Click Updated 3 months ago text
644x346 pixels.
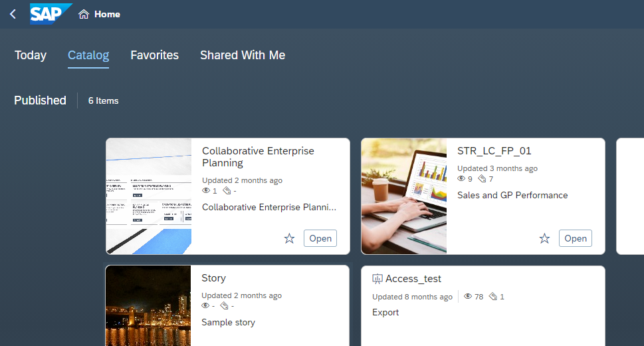tap(497, 168)
